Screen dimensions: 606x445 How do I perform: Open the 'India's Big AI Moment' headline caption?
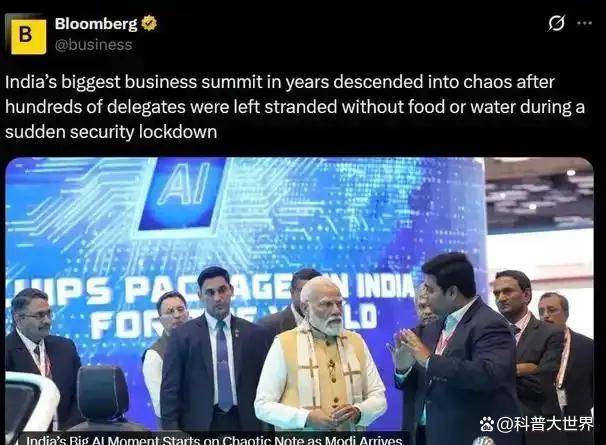pyautogui.click(x=214, y=440)
